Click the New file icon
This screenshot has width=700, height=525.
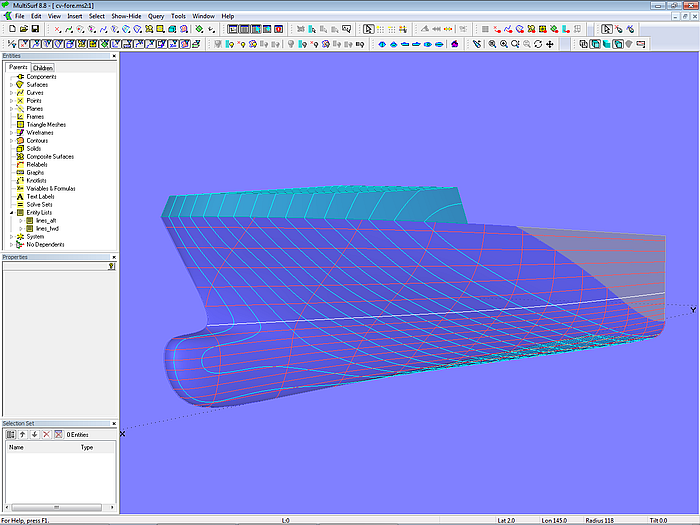pos(11,29)
